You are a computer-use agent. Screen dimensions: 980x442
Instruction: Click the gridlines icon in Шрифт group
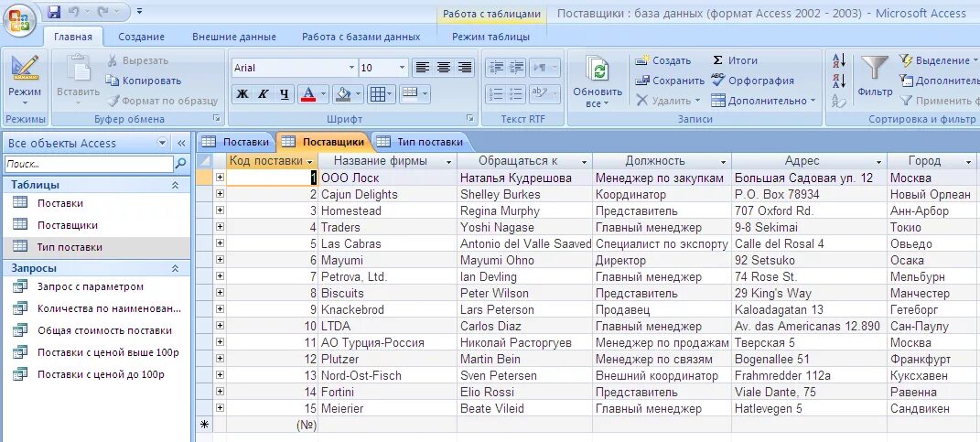point(378,94)
